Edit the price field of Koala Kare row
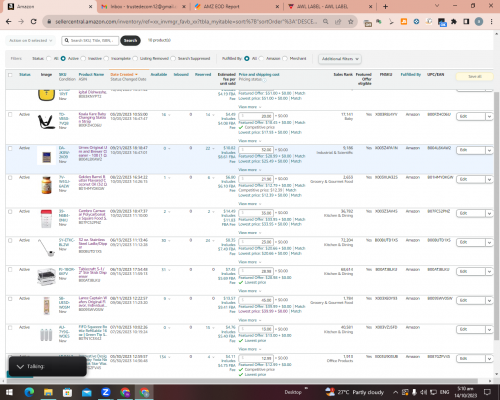The height and width of the screenshot is (400, 500). [x=256, y=116]
